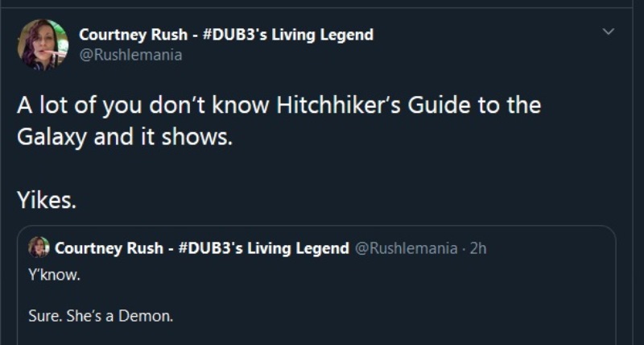The height and width of the screenshot is (345, 644).
Task: Click the word "Guide" in main tweet
Action: tap(439, 106)
